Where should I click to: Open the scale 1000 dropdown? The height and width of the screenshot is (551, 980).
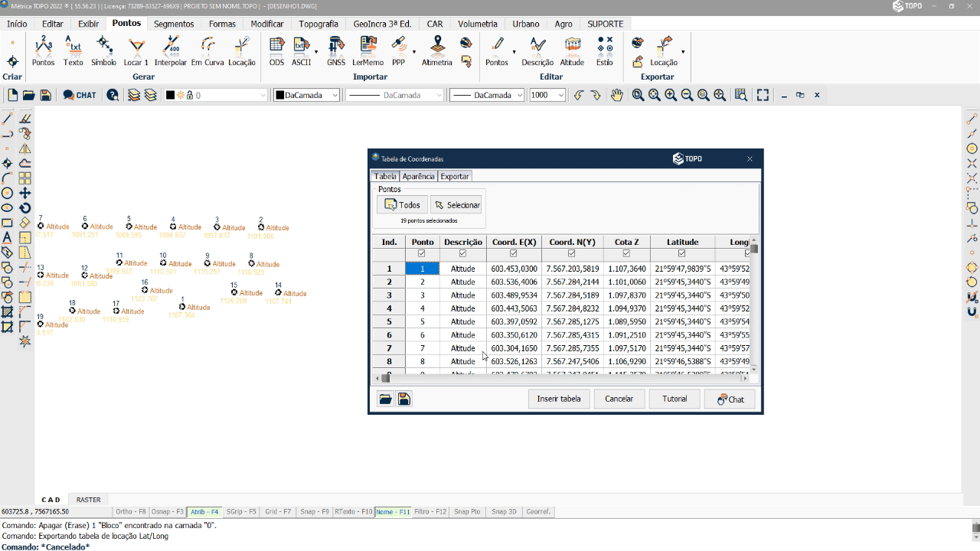tap(560, 95)
